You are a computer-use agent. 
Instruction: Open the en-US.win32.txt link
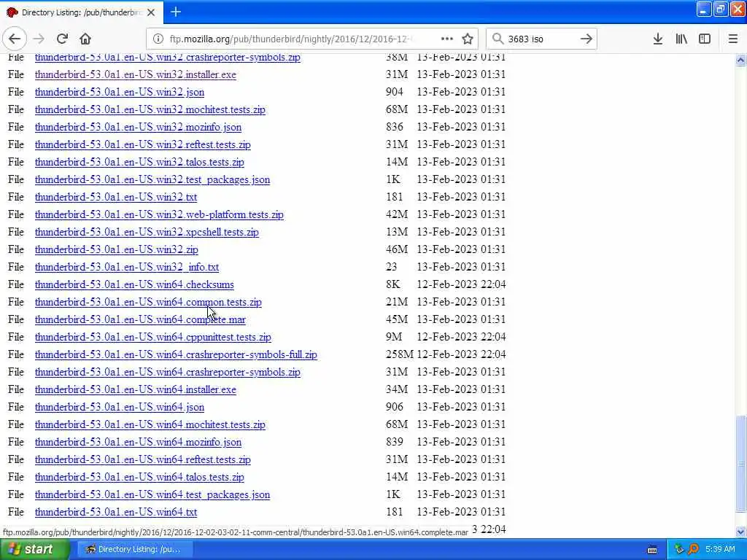(x=116, y=197)
